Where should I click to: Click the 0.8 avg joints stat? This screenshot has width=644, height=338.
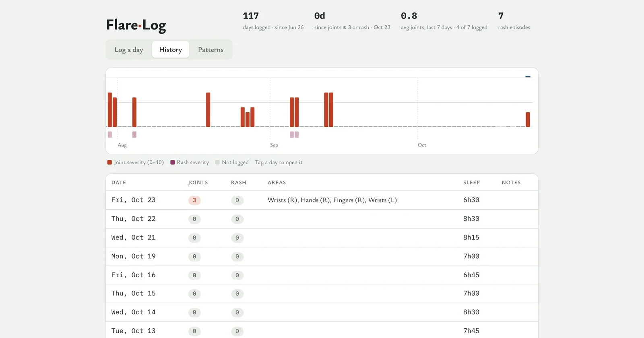tap(444, 21)
